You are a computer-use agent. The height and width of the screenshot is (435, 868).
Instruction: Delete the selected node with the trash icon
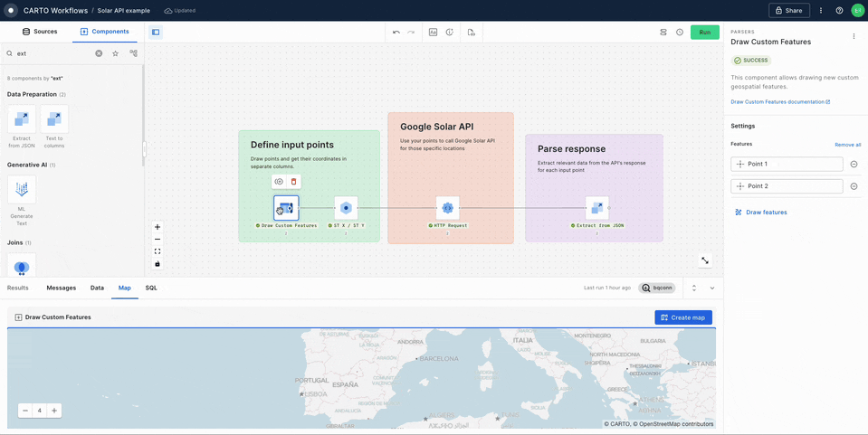click(x=293, y=182)
